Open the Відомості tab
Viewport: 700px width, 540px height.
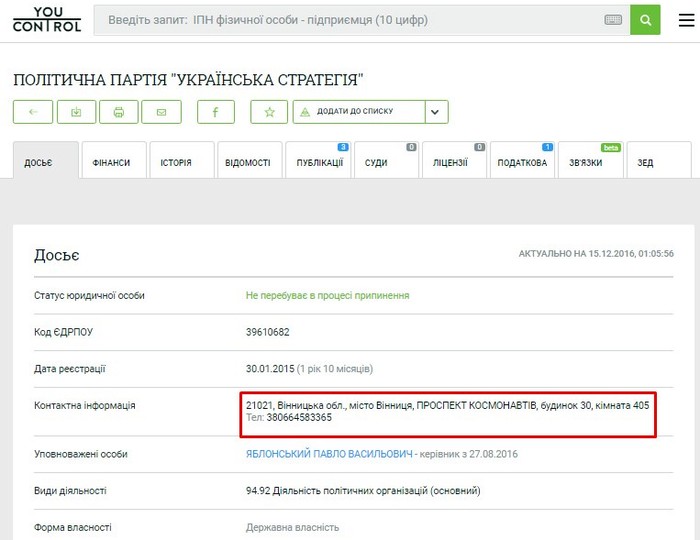pos(250,160)
